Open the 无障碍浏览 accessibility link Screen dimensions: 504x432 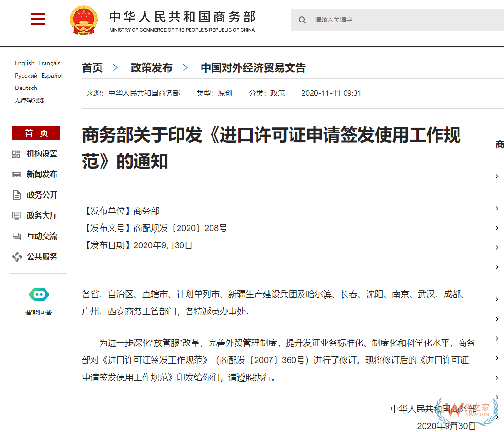pyautogui.click(x=30, y=100)
